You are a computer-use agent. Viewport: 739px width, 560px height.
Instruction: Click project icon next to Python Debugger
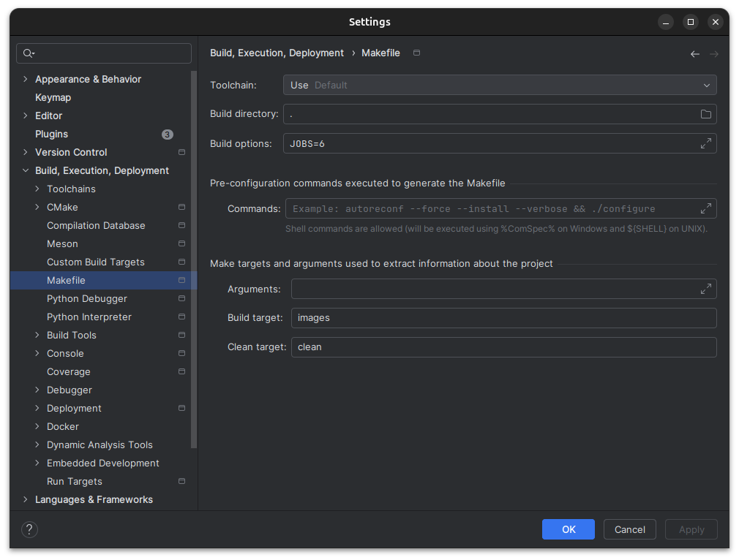(181, 298)
